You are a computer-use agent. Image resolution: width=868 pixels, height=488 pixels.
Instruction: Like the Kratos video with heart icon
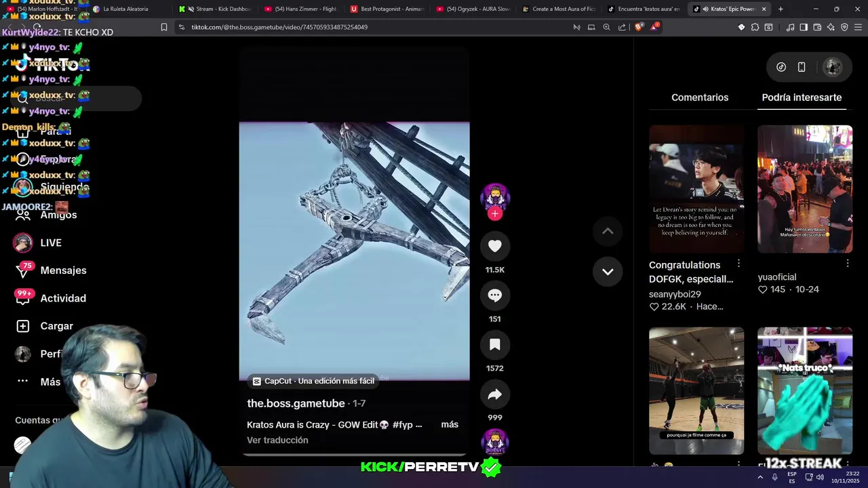[495, 246]
